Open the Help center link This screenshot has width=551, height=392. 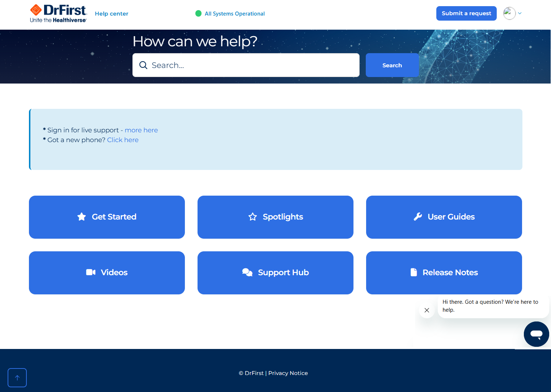[x=111, y=14]
